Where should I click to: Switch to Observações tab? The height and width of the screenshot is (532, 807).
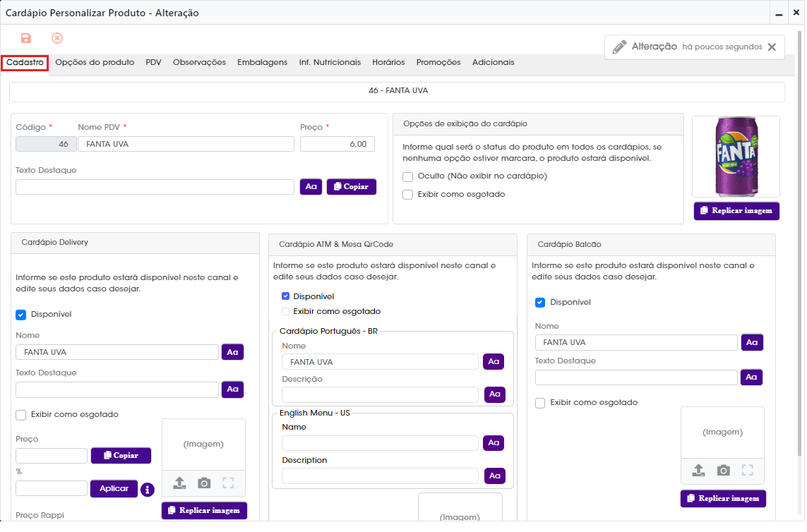click(199, 63)
